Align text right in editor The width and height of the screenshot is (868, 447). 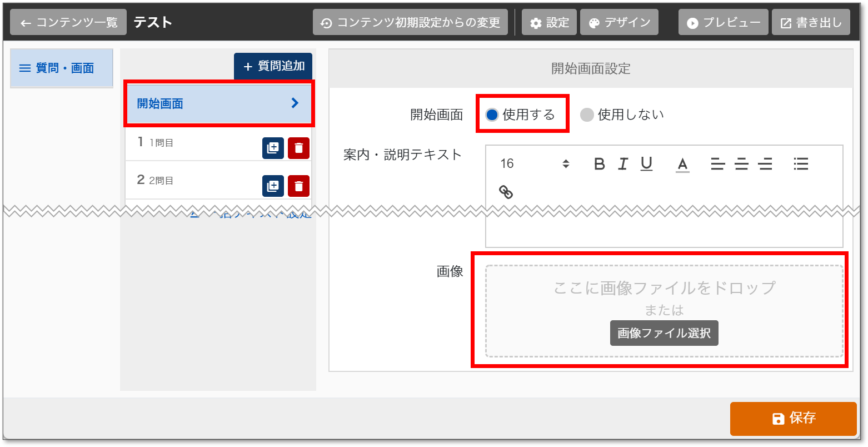[765, 164]
